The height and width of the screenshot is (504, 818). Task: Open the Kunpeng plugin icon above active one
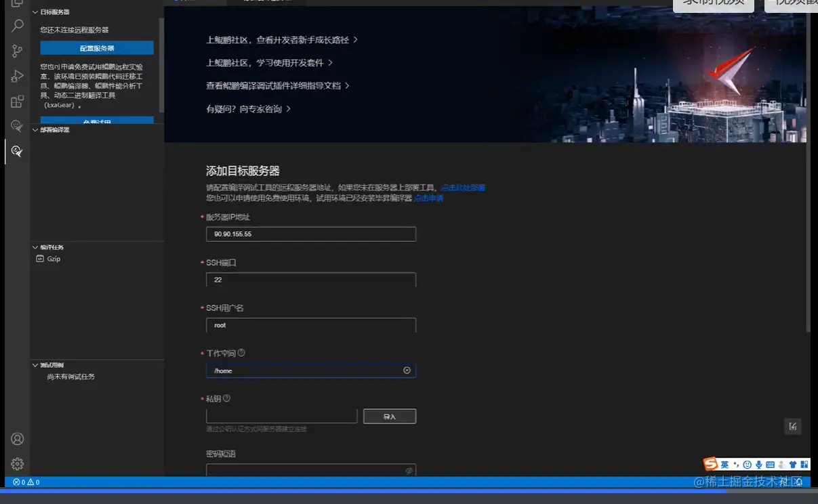pos(18,126)
